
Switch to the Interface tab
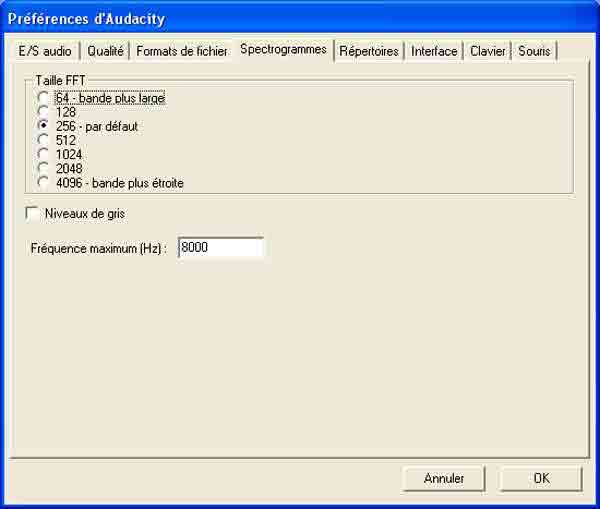[x=434, y=51]
